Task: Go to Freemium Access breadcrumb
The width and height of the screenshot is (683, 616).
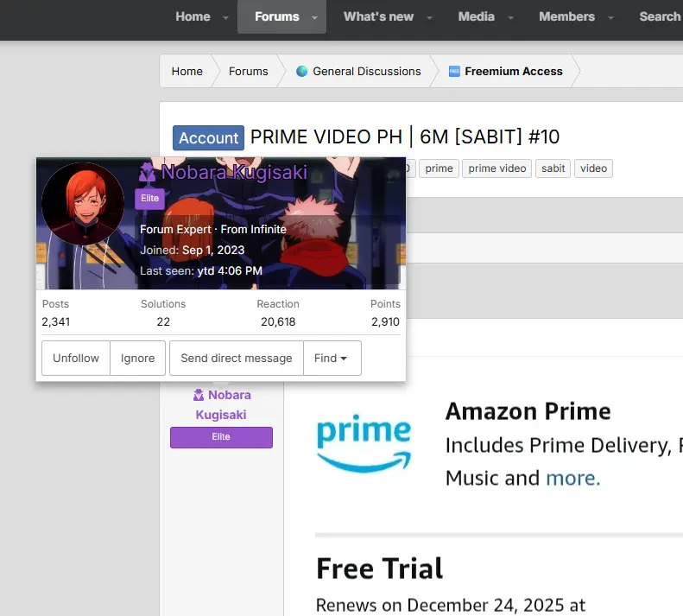Action: tap(514, 71)
